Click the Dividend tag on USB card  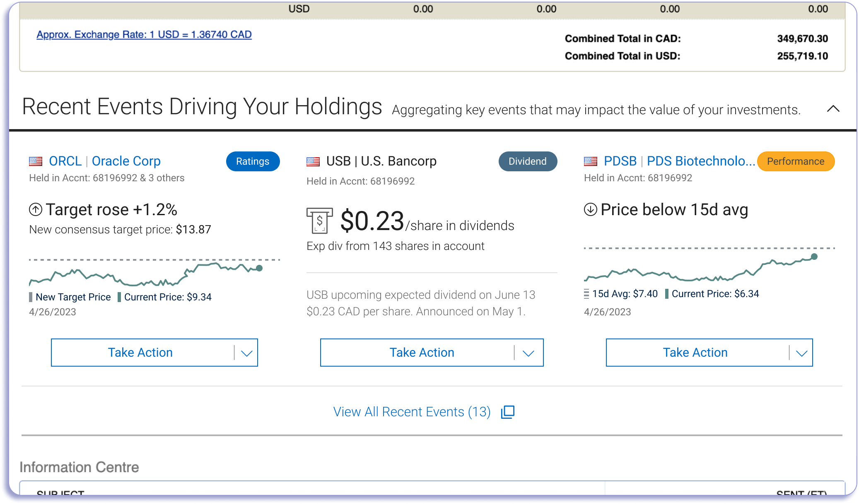(528, 161)
